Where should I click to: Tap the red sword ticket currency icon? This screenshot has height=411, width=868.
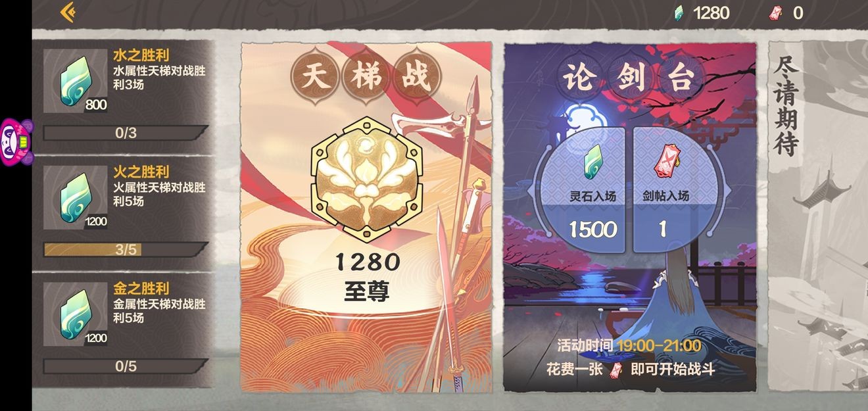[777, 12]
